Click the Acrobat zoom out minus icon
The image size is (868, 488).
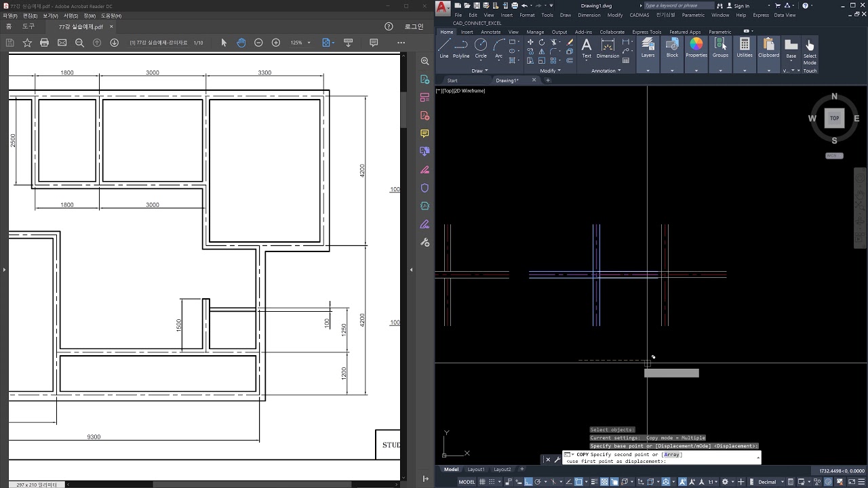tap(258, 43)
